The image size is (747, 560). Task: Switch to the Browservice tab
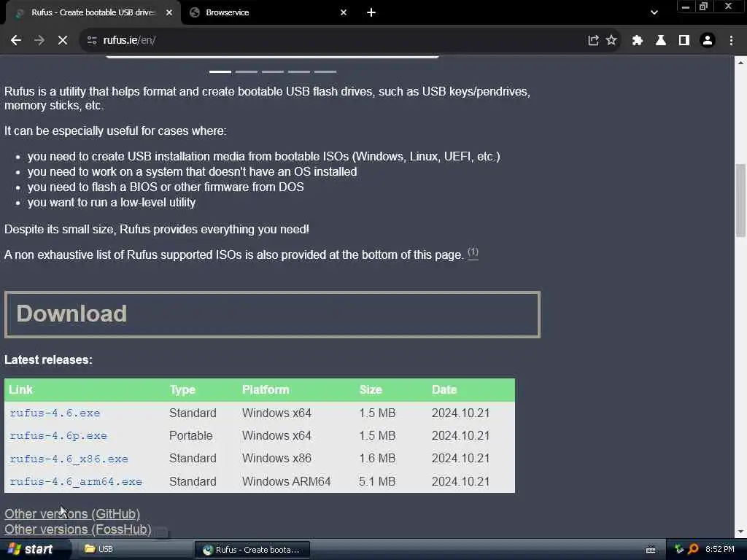pyautogui.click(x=269, y=12)
